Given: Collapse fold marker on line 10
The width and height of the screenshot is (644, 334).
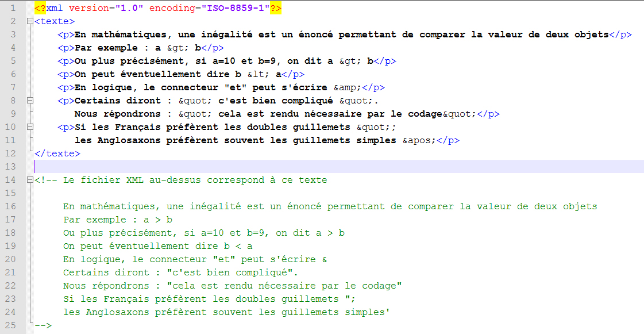Looking at the screenshot, I should [30, 127].
